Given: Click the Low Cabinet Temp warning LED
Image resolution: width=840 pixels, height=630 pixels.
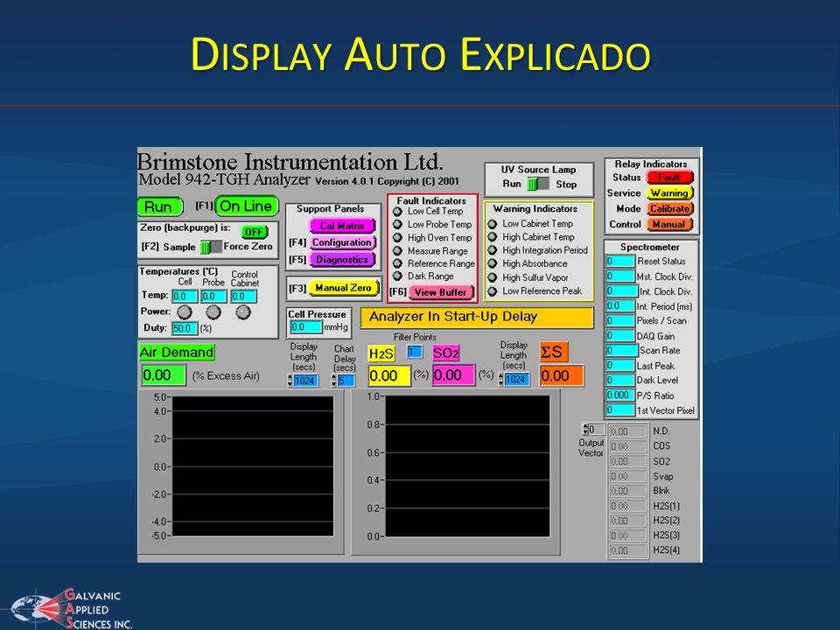Looking at the screenshot, I should coord(493,223).
